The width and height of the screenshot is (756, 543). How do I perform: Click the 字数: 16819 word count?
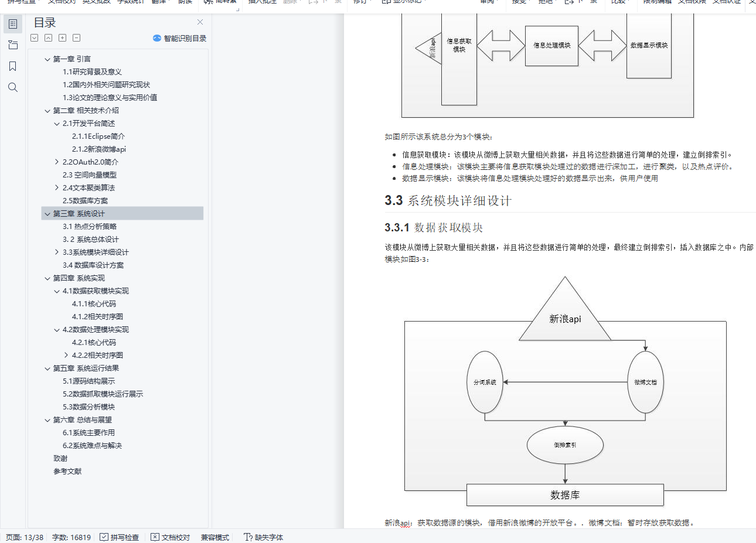(71, 537)
